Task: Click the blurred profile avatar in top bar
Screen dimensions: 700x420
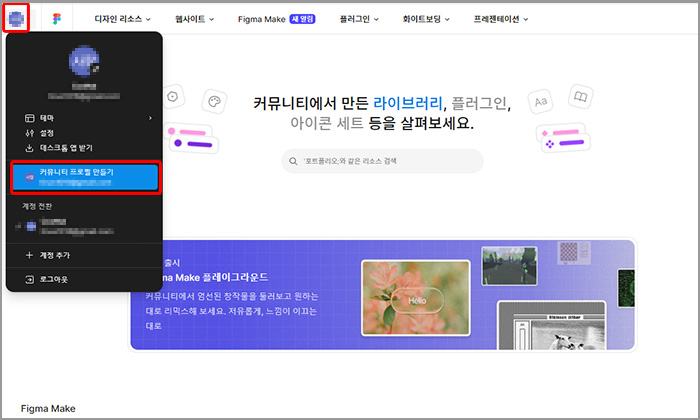Action: pyautogui.click(x=16, y=18)
